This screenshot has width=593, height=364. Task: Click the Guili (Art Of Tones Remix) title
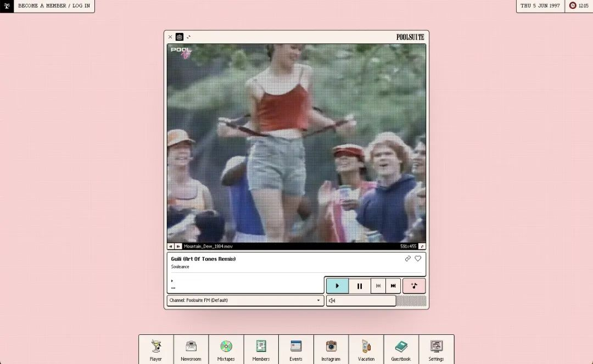tap(204, 259)
